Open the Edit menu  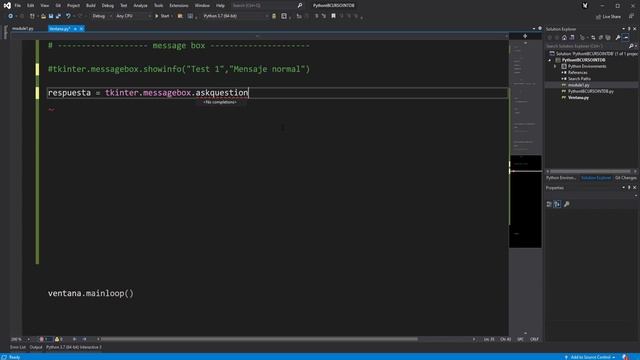pyautogui.click(x=31, y=6)
